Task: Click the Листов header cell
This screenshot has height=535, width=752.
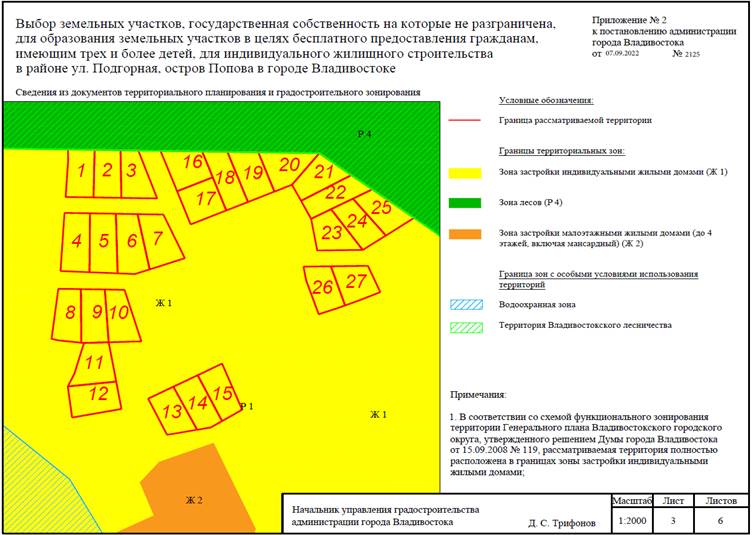Action: [721, 501]
